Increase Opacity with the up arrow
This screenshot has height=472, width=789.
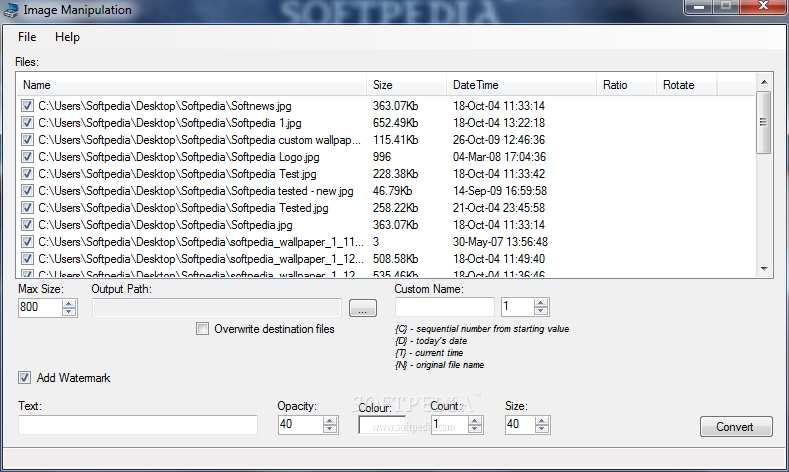(330, 421)
